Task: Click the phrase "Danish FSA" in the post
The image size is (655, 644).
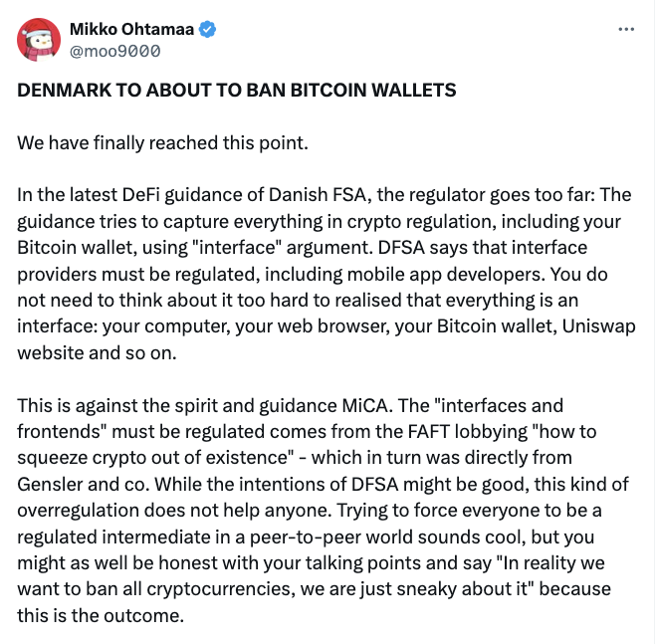Action: pyautogui.click(x=318, y=195)
